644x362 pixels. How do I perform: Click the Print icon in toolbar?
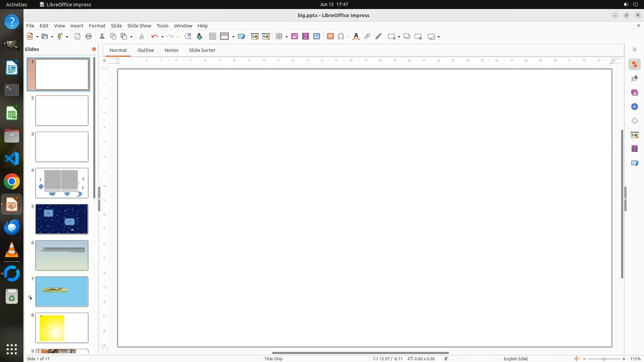tap(89, 37)
